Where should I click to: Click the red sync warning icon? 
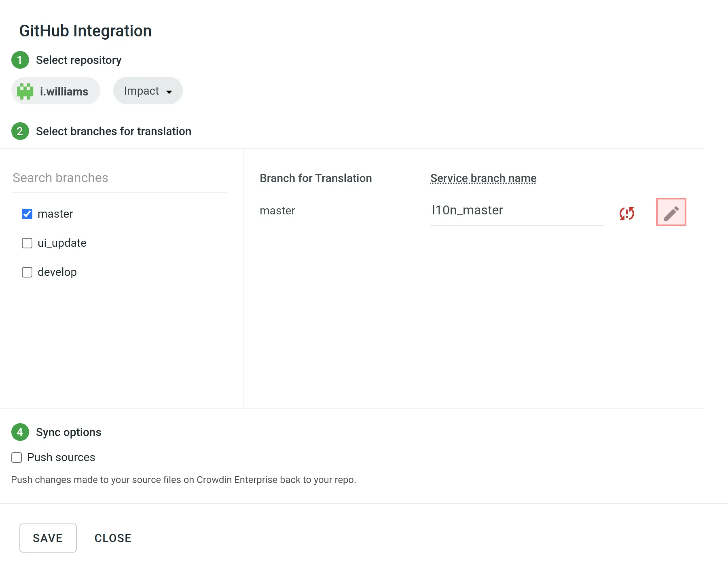627,213
